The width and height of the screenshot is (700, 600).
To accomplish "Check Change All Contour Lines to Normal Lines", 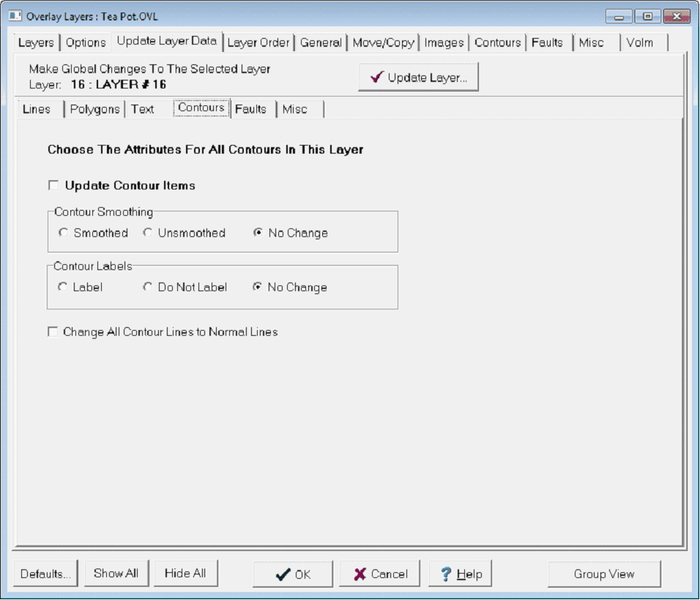I will point(53,332).
